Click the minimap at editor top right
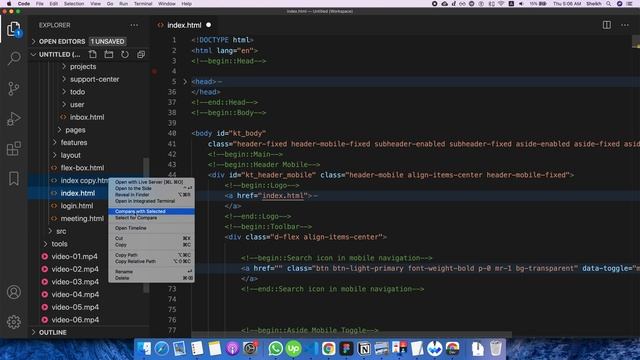 636,41
